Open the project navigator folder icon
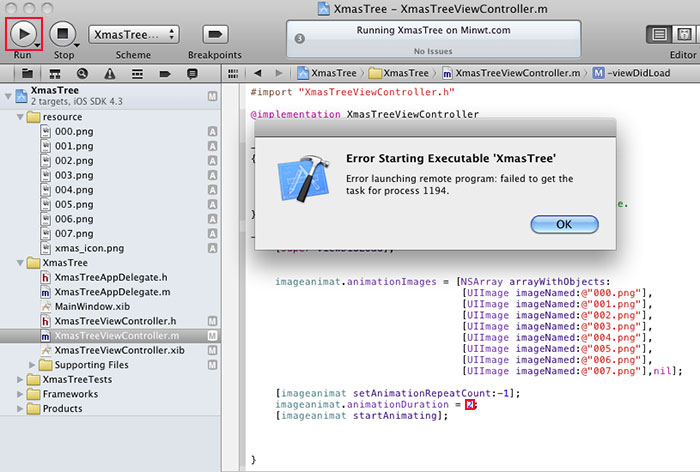Screen dimensions: 700x472 pyautogui.click(x=27, y=73)
